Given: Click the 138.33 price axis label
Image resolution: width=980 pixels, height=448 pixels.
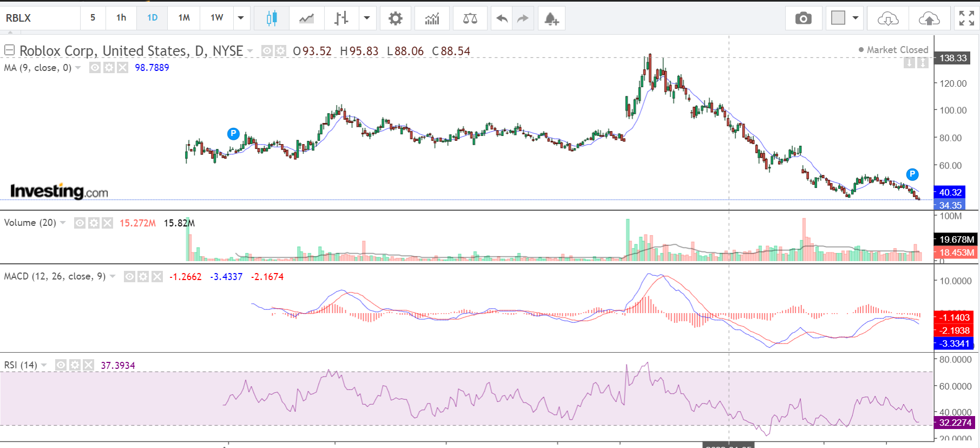Looking at the screenshot, I should coord(953,58).
